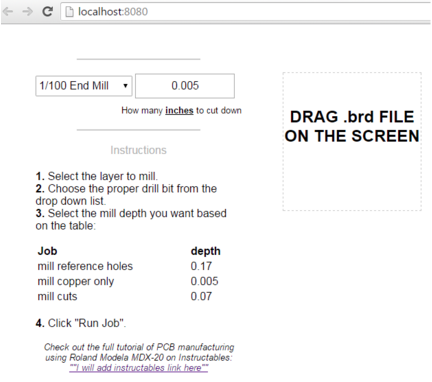Click the "mill copper only" table cell
The height and width of the screenshot is (382, 432).
(76, 281)
